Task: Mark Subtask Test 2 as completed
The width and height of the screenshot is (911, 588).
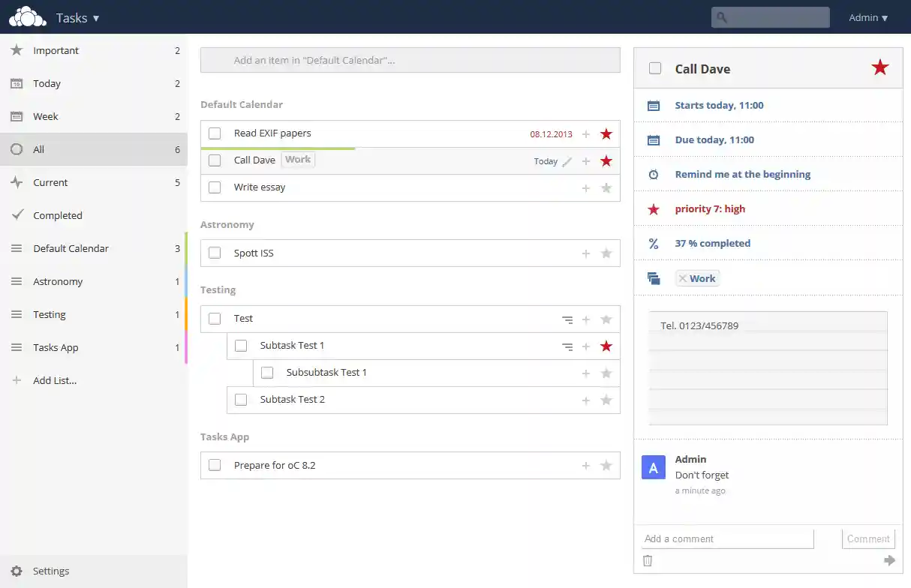Action: [241, 399]
